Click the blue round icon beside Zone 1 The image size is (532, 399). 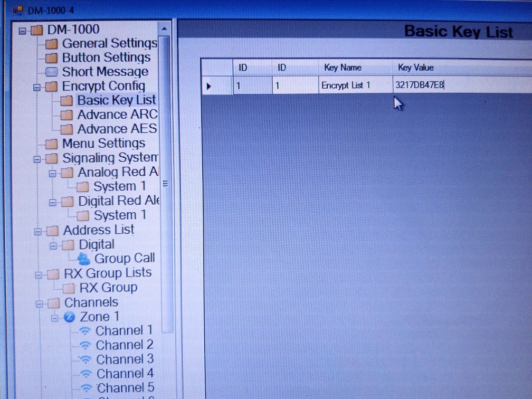click(69, 318)
